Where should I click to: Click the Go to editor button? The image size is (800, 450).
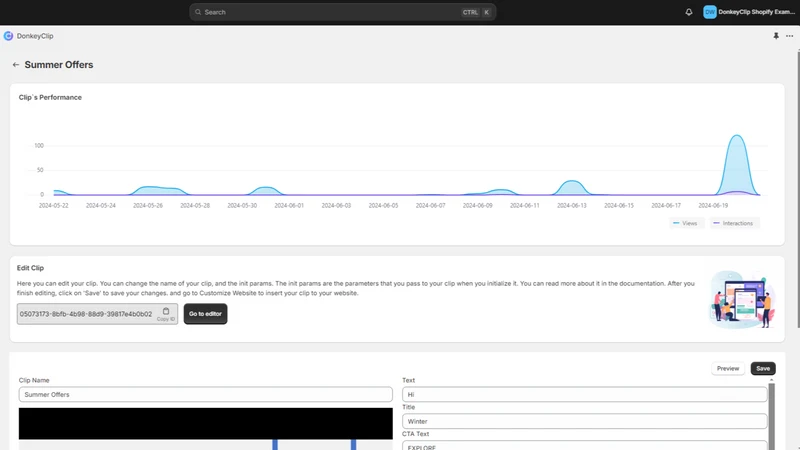(205, 314)
